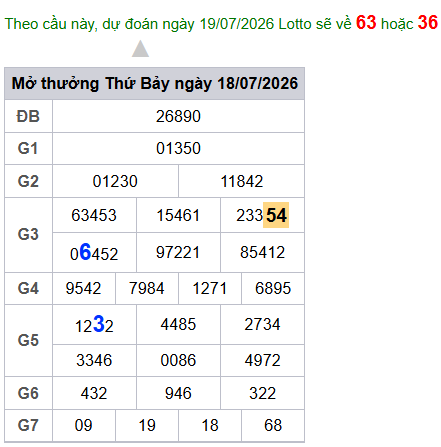Select the G3 number 63453
The height and width of the screenshot is (447, 441).
point(94,215)
